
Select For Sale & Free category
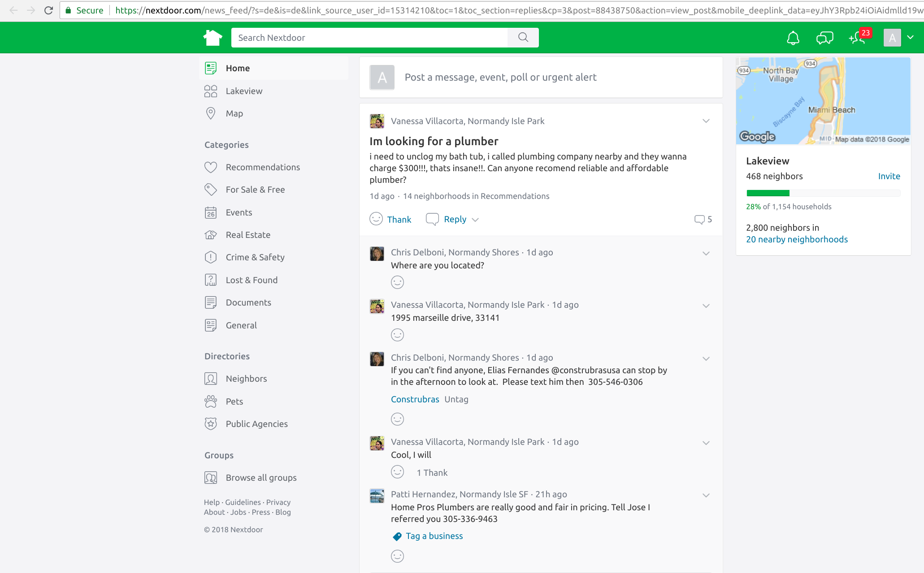coord(255,190)
